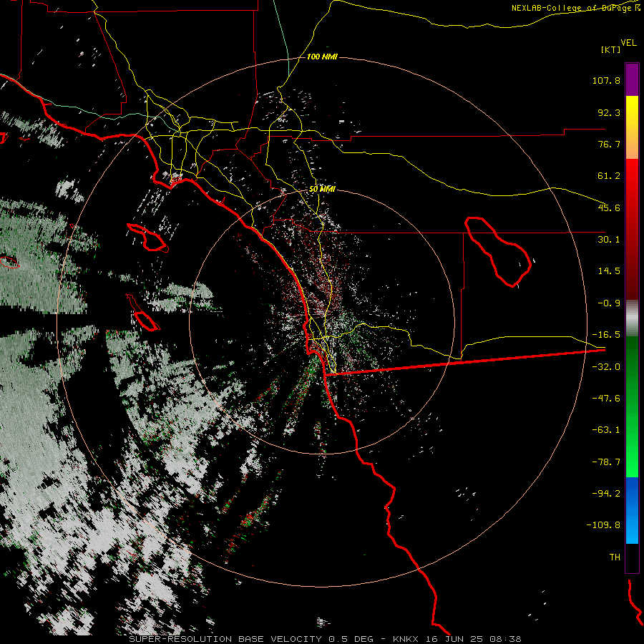Click the KNKX station identifier in caption
The width and height of the screenshot is (644, 644).
pos(406,639)
